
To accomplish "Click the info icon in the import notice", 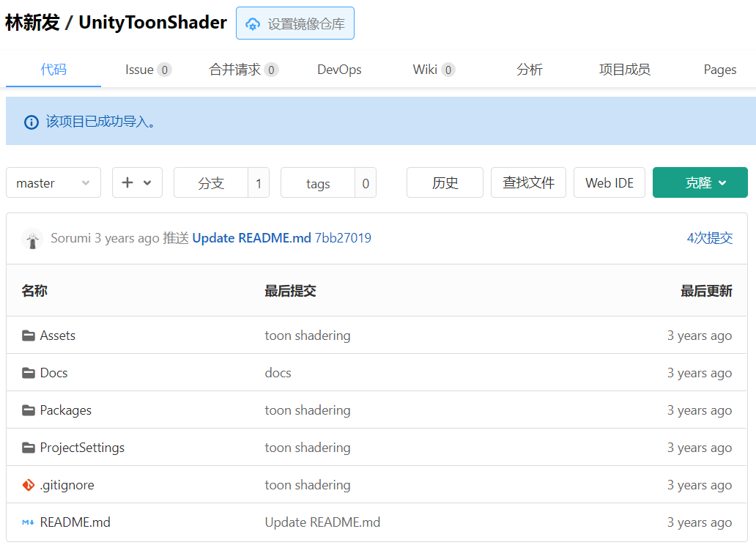I will (31, 122).
